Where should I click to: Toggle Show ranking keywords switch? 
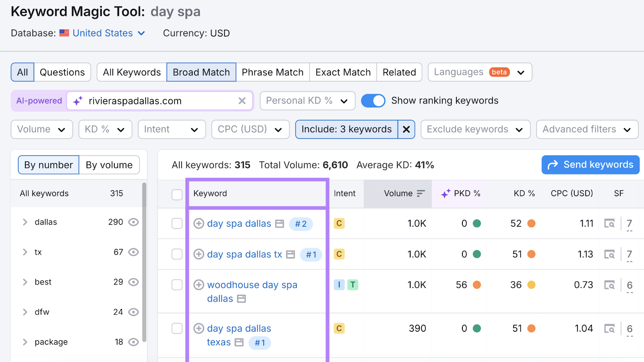[373, 101]
